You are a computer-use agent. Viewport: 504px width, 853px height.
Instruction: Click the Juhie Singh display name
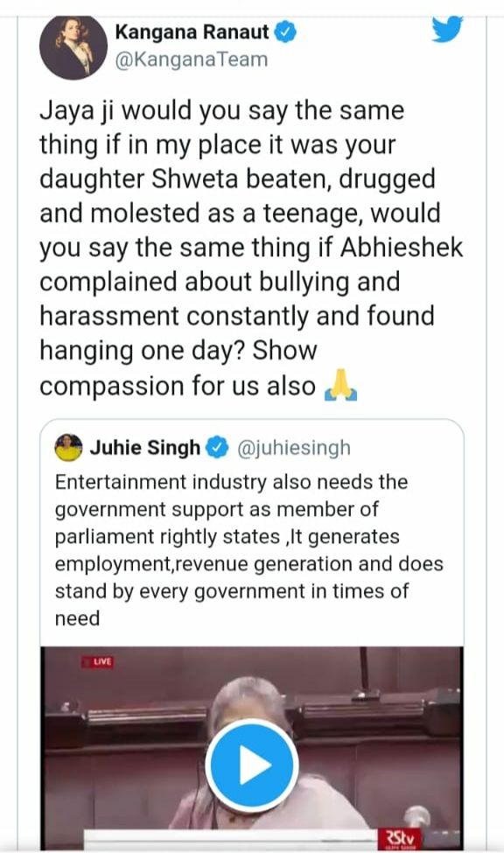tap(149, 446)
